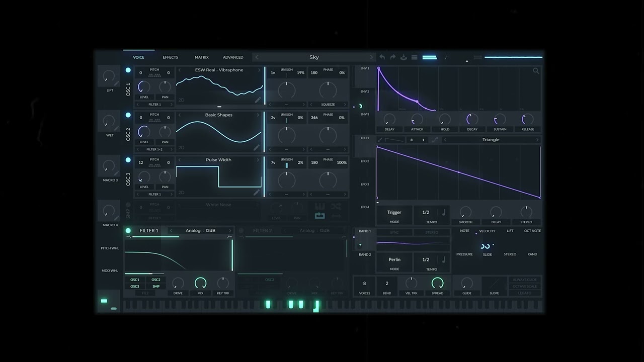Open the wavetable editor pencil for OSC 2
This screenshot has width=644, height=362.
click(257, 147)
